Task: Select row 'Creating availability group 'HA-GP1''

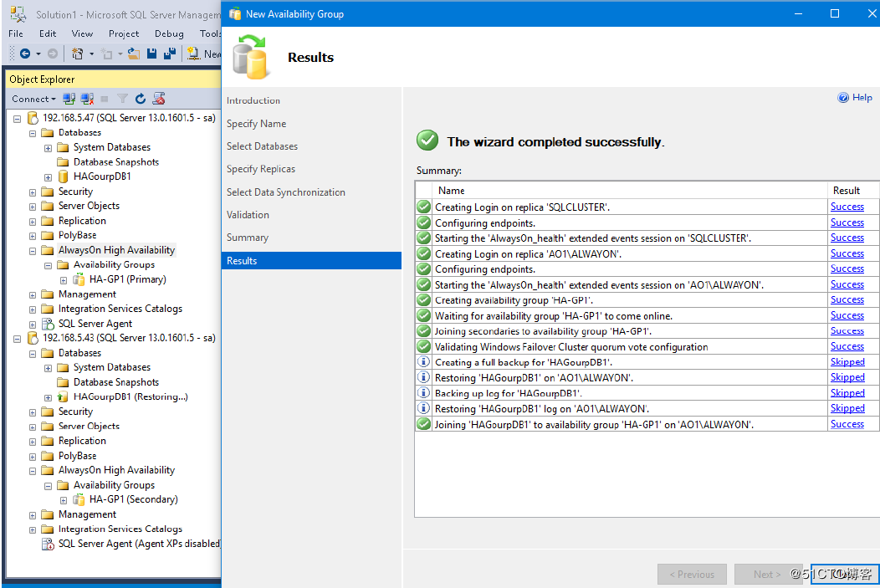Action: [x=647, y=300]
